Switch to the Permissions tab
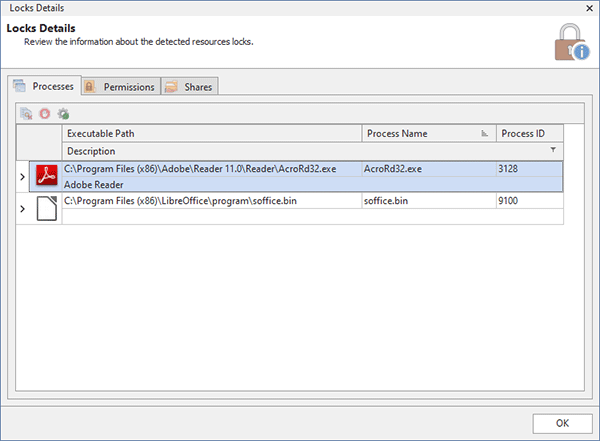The width and height of the screenshot is (600, 441). click(120, 87)
